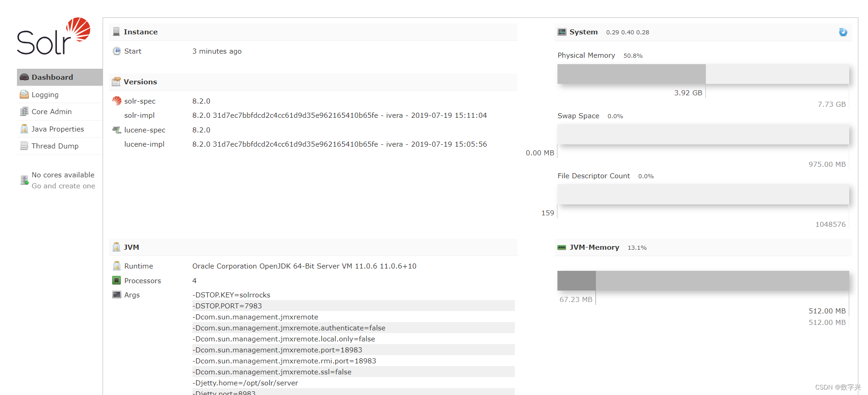Image resolution: width=868 pixels, height=395 pixels.
Task: Click the JVM section header
Action: (313, 247)
